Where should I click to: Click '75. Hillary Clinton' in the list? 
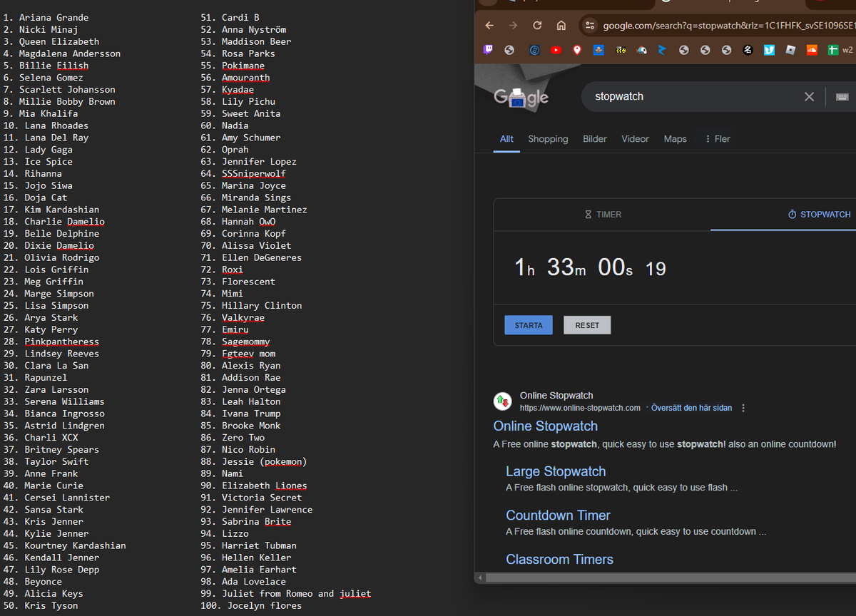(x=251, y=306)
